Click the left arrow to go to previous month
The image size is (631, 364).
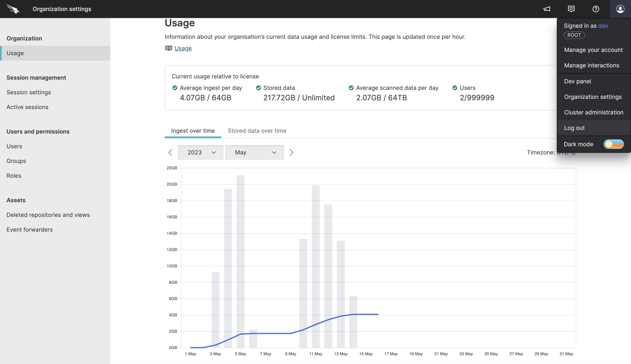170,152
